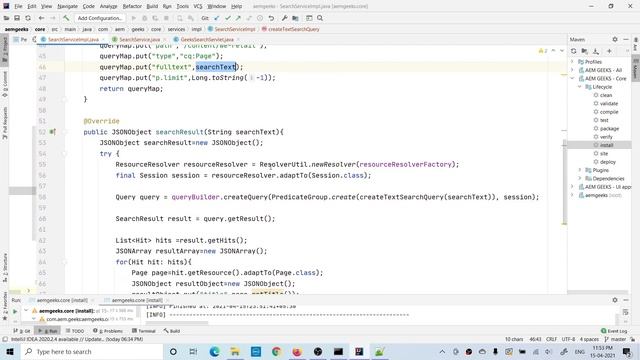640x360 pixels.
Task: Open Microsoft Edge from taskbar
Action: click(215, 351)
